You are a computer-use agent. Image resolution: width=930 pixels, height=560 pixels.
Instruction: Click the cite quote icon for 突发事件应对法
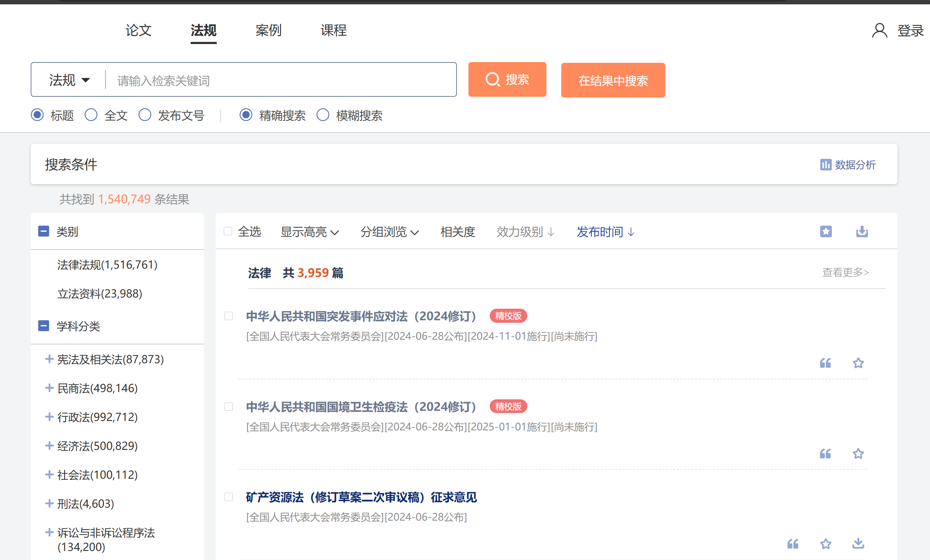pos(826,363)
